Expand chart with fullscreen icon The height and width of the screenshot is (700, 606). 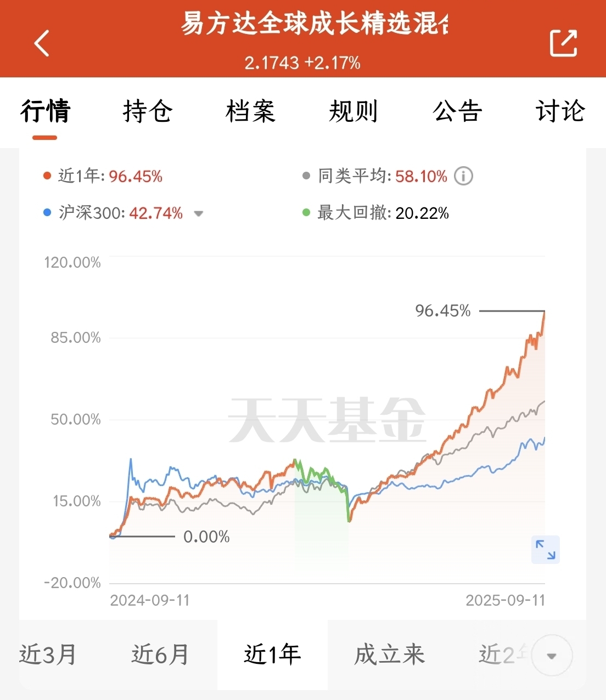tap(545, 550)
